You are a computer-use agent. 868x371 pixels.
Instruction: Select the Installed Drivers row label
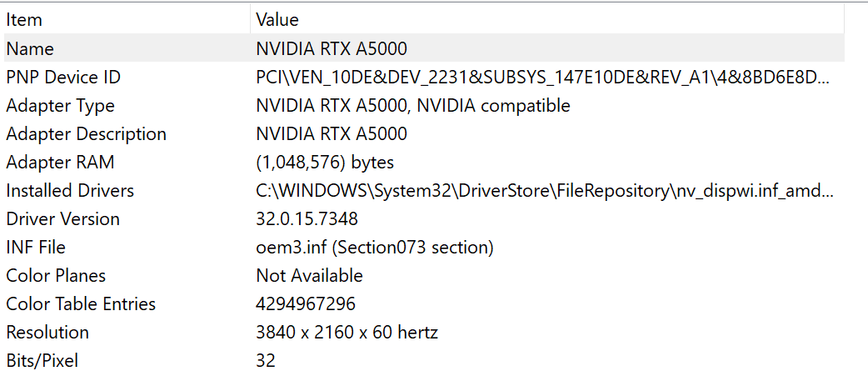tap(70, 191)
